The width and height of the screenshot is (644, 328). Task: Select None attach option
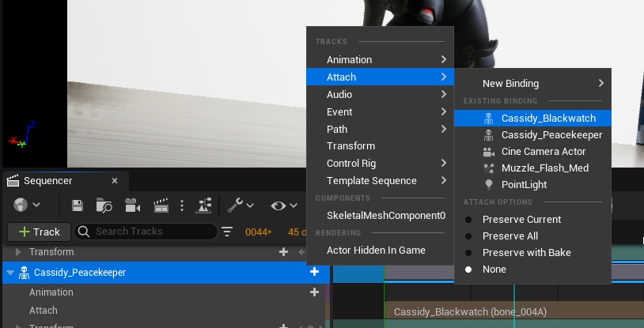click(532, 270)
